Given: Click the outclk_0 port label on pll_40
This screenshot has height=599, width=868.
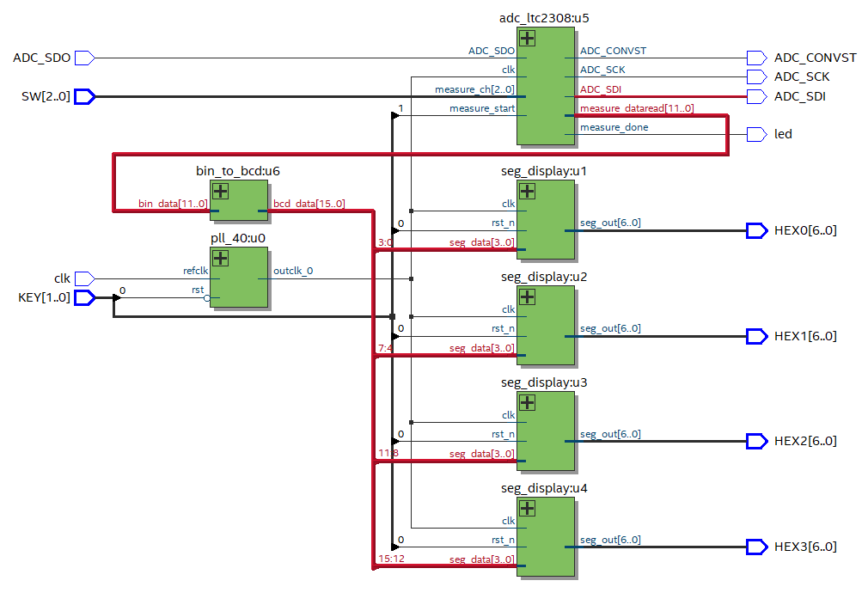Looking at the screenshot, I should tap(293, 271).
